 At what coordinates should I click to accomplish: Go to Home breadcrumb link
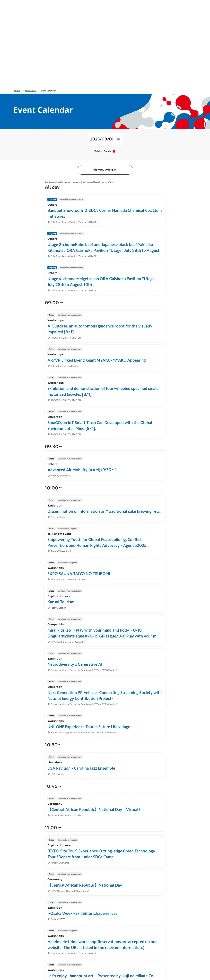tap(17, 90)
